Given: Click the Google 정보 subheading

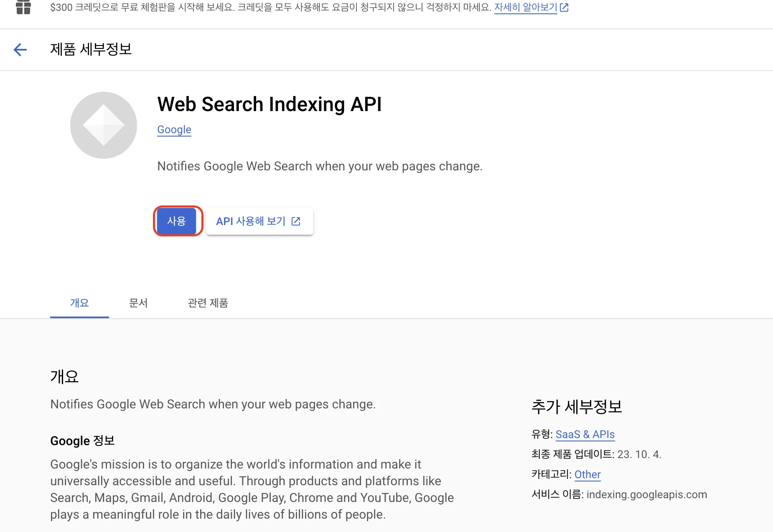Looking at the screenshot, I should tap(82, 441).
